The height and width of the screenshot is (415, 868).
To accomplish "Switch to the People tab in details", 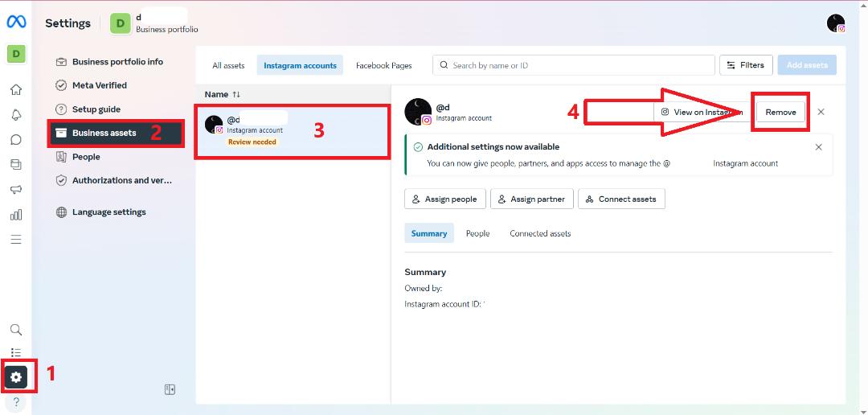I will (x=477, y=233).
